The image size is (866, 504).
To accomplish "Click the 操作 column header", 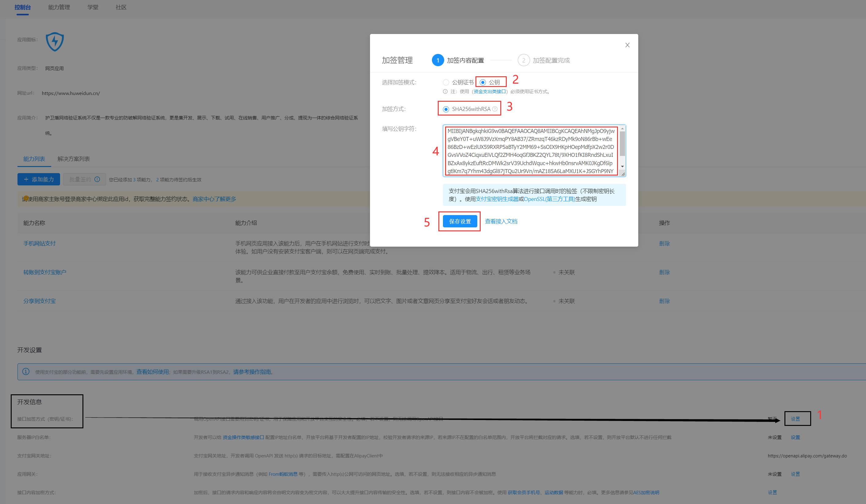I will coord(664,223).
